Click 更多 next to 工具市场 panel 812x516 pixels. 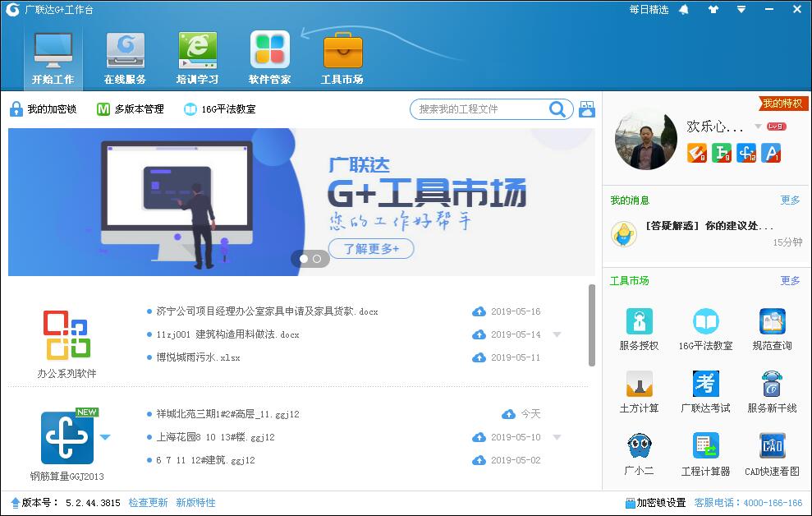click(x=790, y=280)
